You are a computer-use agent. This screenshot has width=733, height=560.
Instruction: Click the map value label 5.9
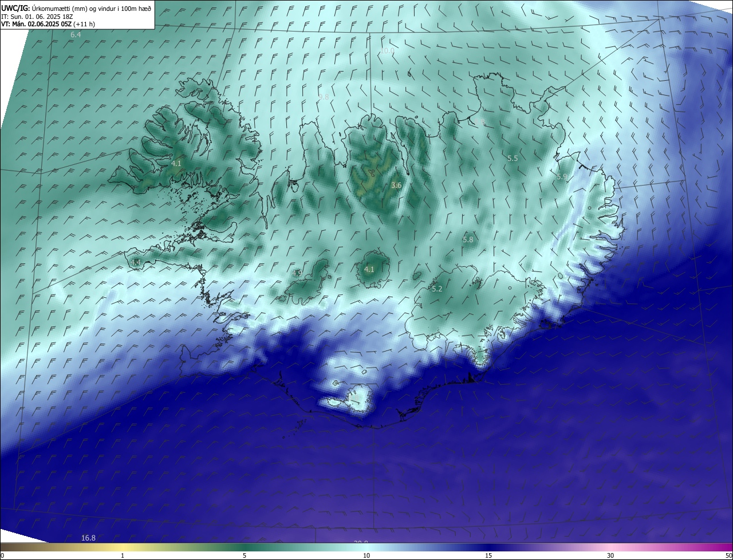(562, 177)
